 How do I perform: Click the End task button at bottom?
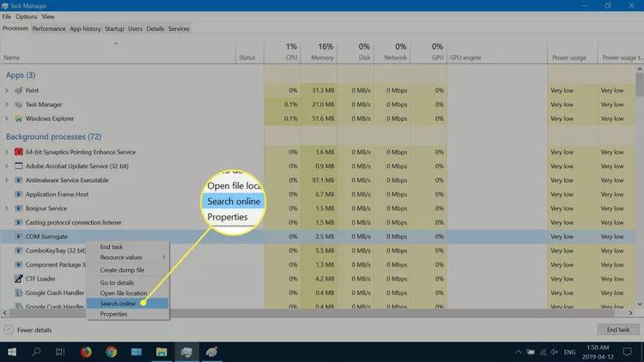point(618,329)
